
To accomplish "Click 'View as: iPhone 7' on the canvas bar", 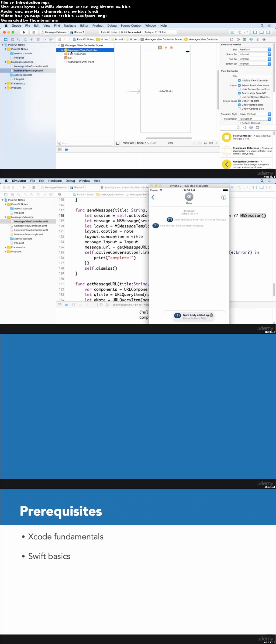I will coord(140,143).
